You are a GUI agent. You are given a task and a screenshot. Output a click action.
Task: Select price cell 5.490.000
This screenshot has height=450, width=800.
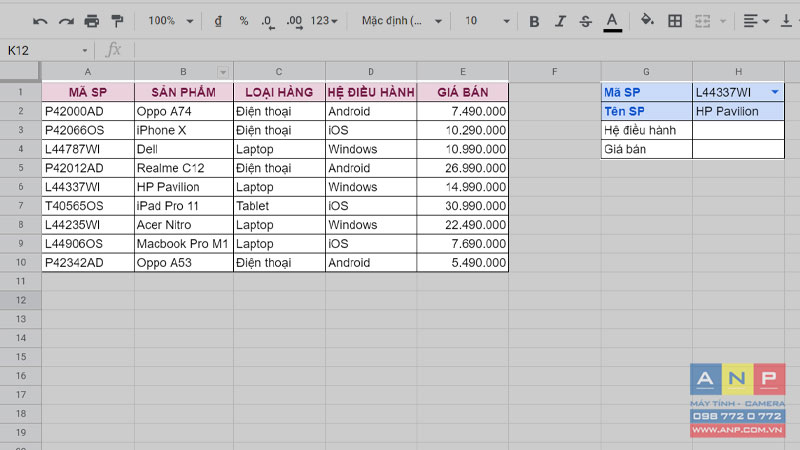point(463,262)
